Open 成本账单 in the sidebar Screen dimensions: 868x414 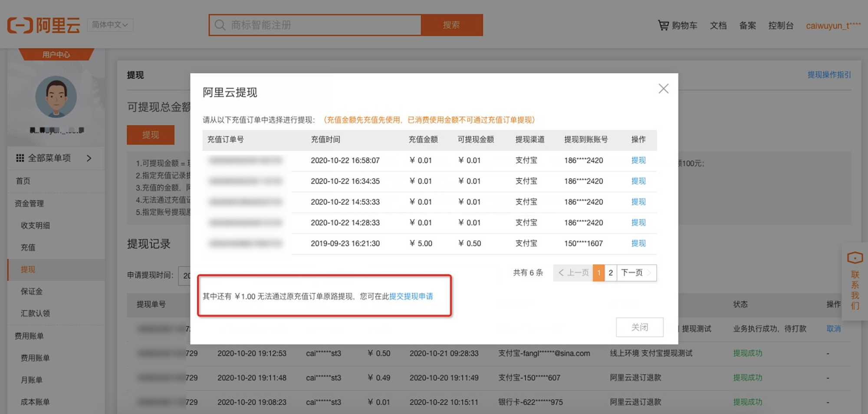pyautogui.click(x=35, y=402)
